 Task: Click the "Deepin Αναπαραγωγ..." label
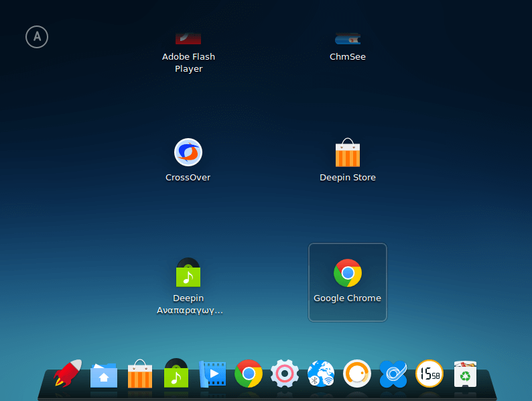(x=190, y=304)
